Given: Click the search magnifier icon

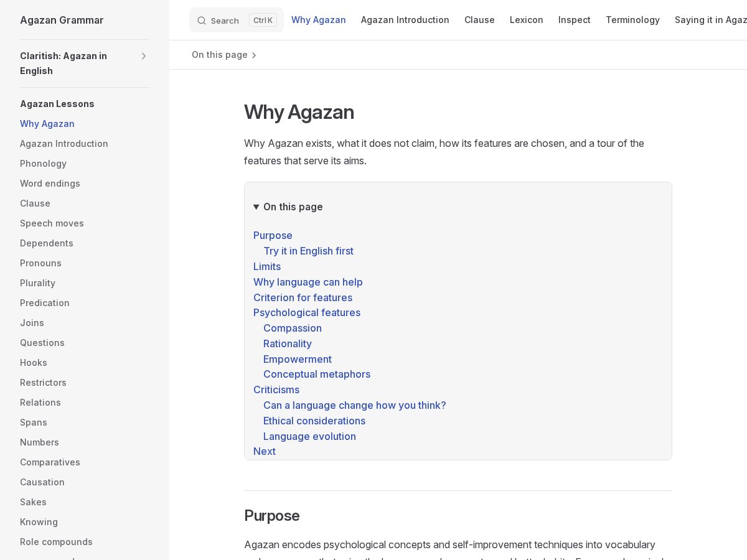Looking at the screenshot, I should coord(202,21).
